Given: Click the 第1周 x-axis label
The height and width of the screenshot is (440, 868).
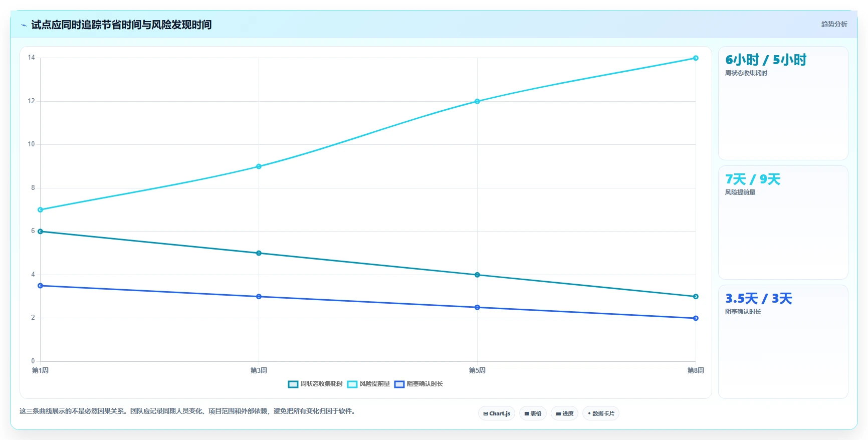Looking at the screenshot, I should 40,370.
